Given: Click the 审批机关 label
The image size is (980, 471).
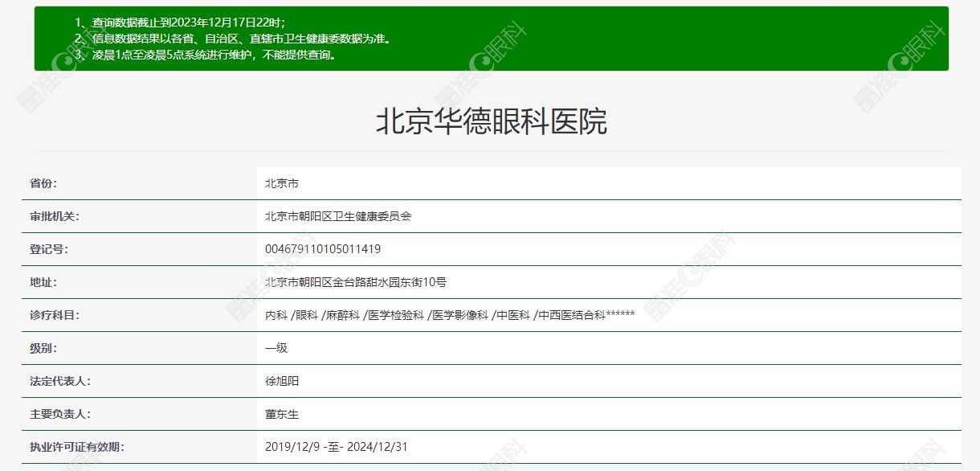Looking at the screenshot, I should tap(55, 216).
